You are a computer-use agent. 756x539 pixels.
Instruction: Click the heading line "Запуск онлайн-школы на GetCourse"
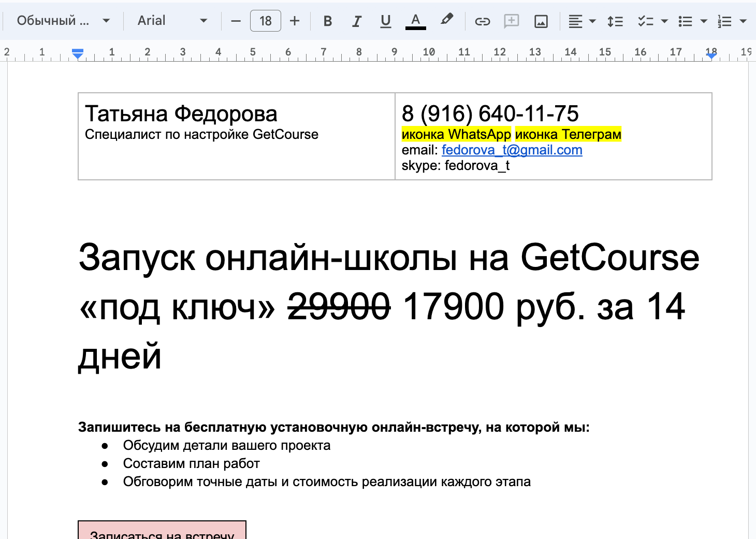coord(389,257)
